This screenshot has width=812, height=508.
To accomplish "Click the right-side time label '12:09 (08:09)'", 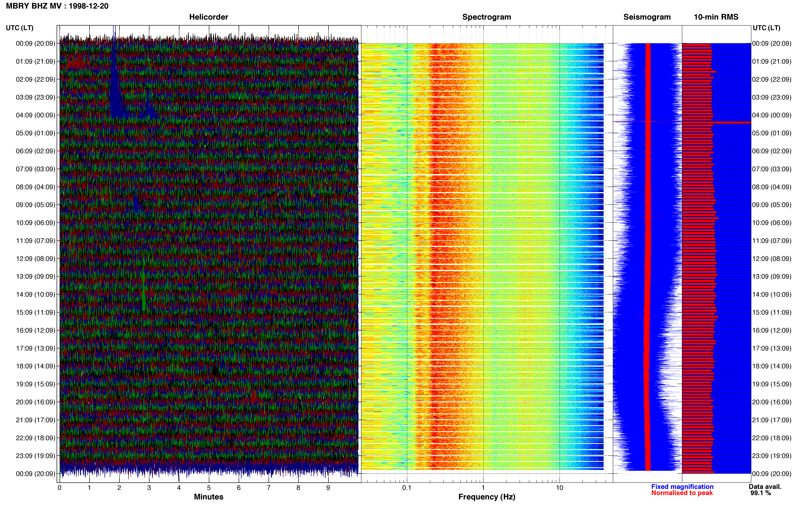I will [x=772, y=259].
